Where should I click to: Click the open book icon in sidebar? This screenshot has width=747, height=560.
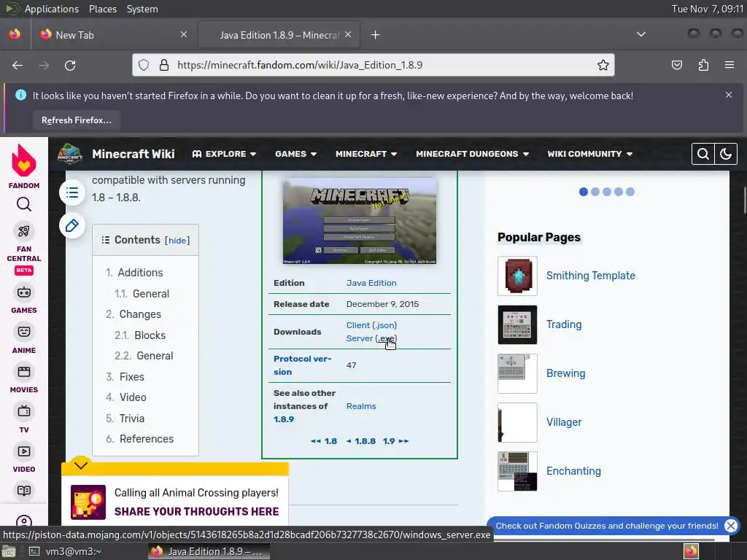coord(24,491)
